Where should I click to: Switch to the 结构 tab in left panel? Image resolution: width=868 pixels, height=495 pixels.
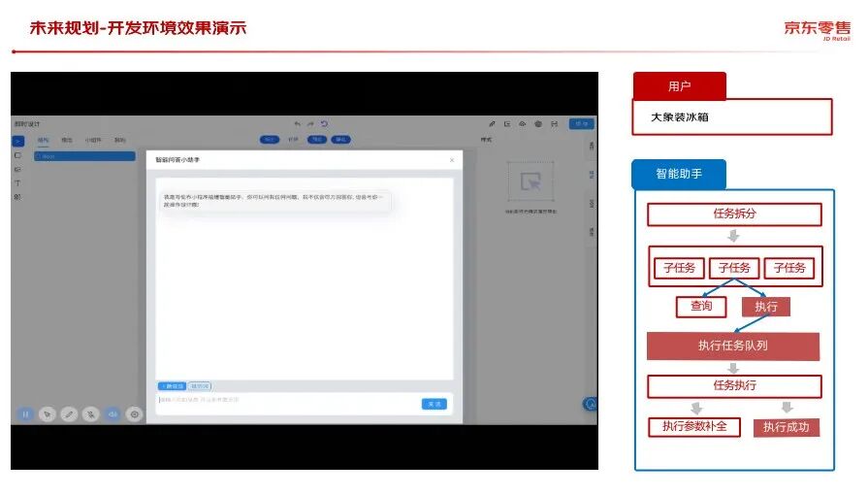[x=44, y=140]
